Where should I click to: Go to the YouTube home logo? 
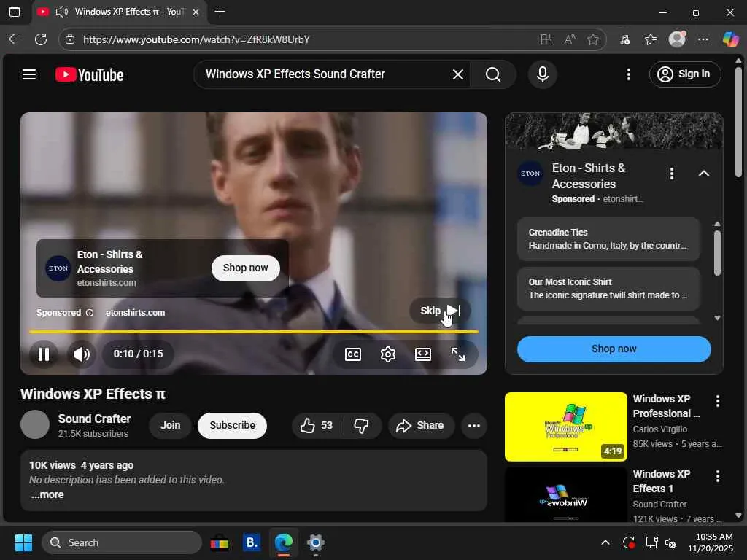pyautogui.click(x=90, y=75)
